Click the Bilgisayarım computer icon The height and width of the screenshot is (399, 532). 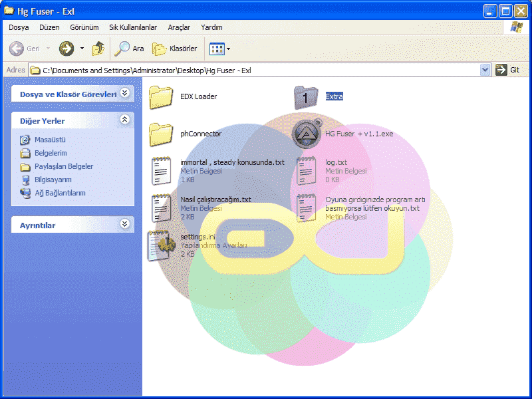[25, 180]
